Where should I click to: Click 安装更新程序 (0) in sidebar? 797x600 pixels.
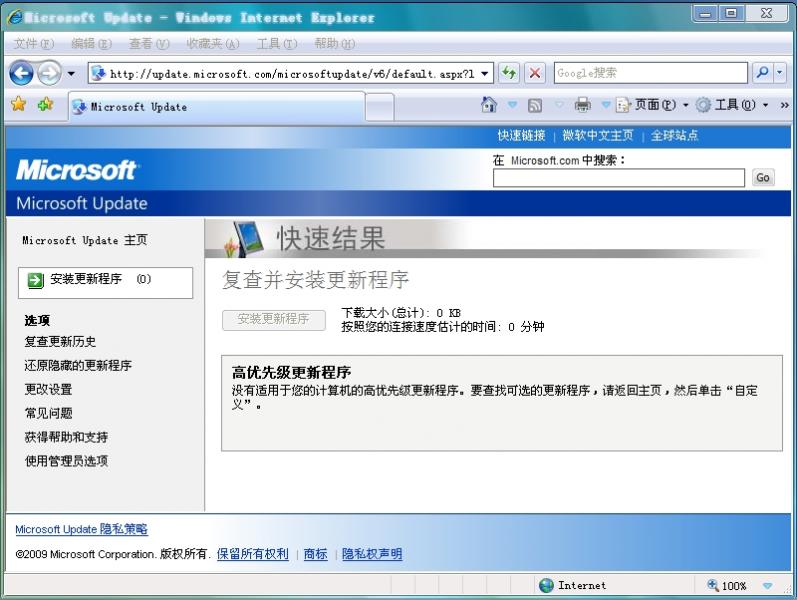pyautogui.click(x=106, y=282)
